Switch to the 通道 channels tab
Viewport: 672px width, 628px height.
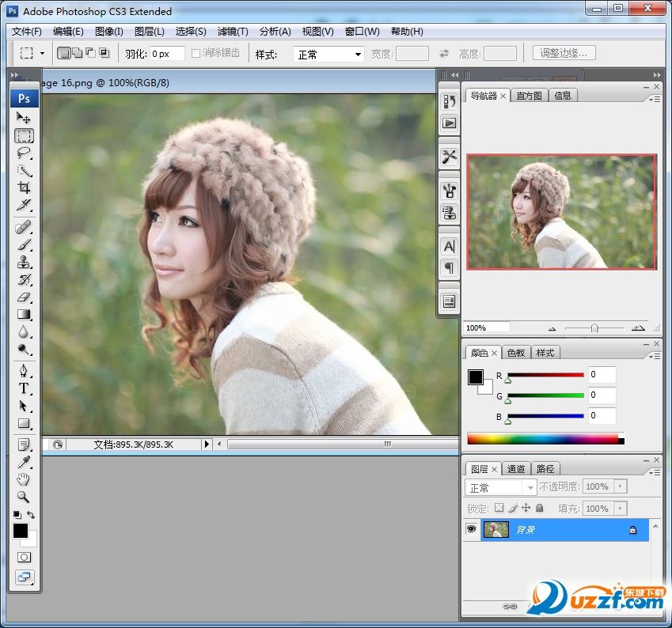tap(515, 469)
